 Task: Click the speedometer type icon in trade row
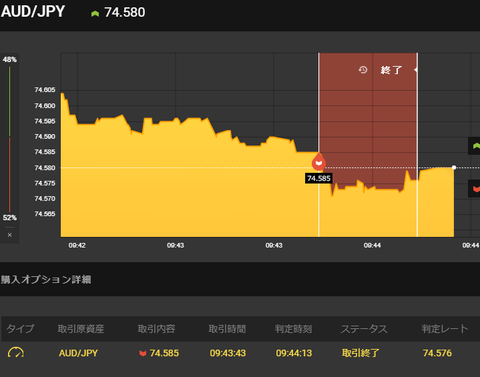point(16,352)
